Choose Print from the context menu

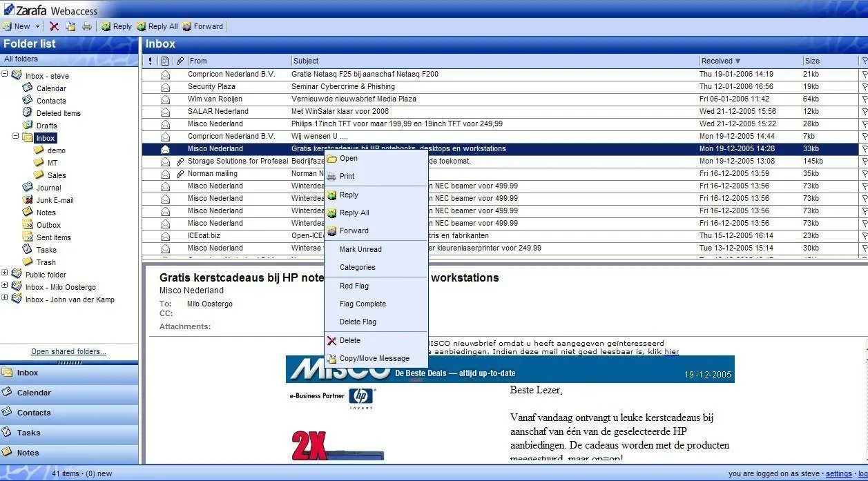pyautogui.click(x=376, y=176)
